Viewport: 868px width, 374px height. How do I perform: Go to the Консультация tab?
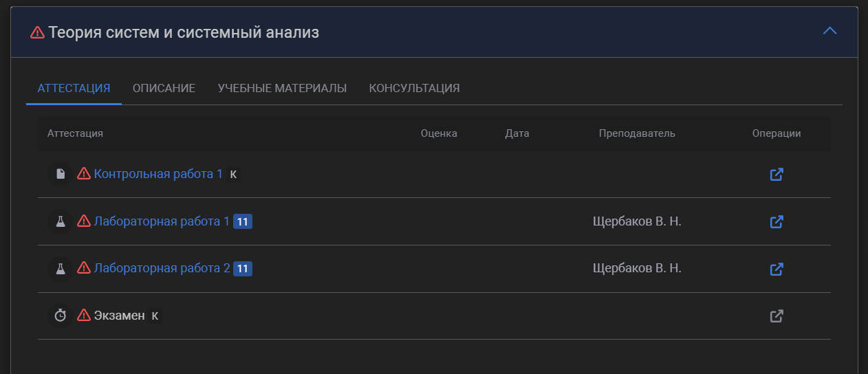[x=414, y=88]
